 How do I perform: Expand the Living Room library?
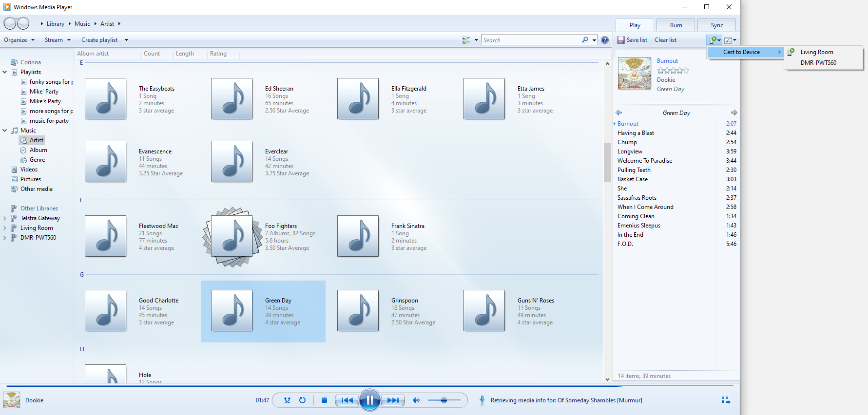pyautogui.click(x=5, y=228)
